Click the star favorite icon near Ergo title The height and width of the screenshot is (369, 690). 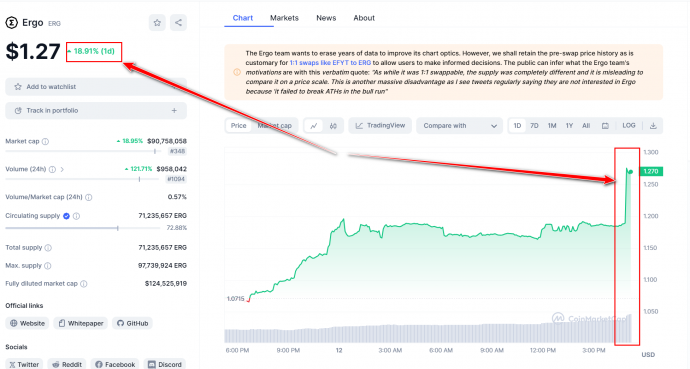pyautogui.click(x=157, y=22)
